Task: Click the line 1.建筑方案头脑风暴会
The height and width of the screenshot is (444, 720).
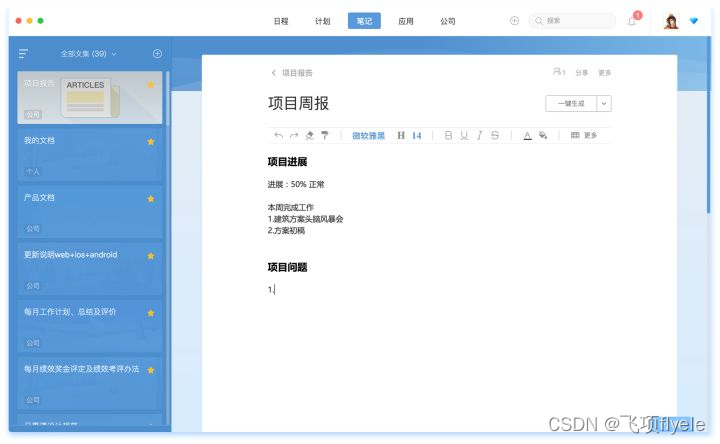Action: click(305, 219)
